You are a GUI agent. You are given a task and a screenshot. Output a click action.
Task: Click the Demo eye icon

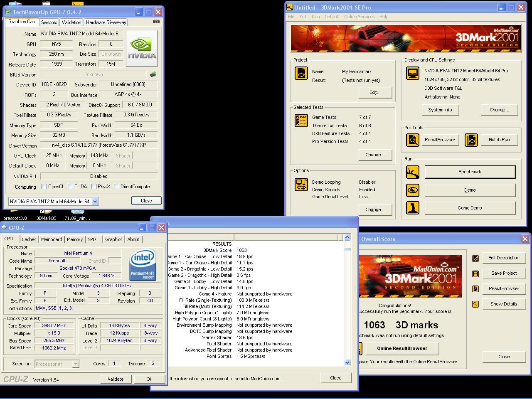[413, 190]
